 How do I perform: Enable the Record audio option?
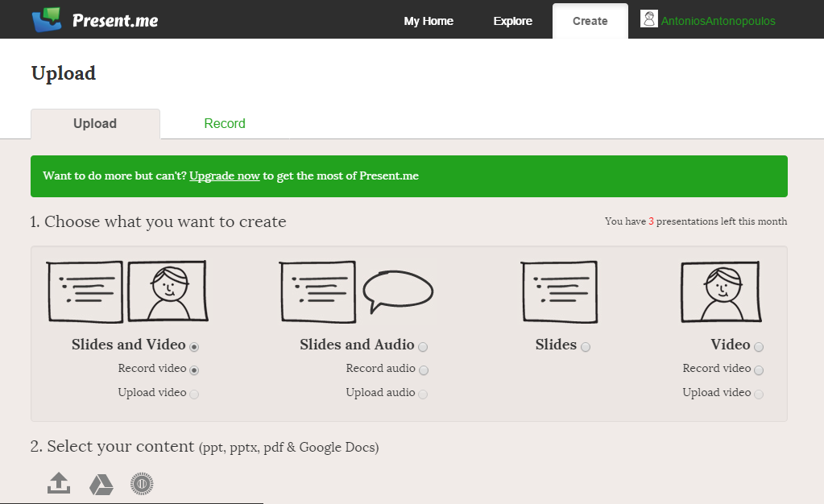click(423, 369)
